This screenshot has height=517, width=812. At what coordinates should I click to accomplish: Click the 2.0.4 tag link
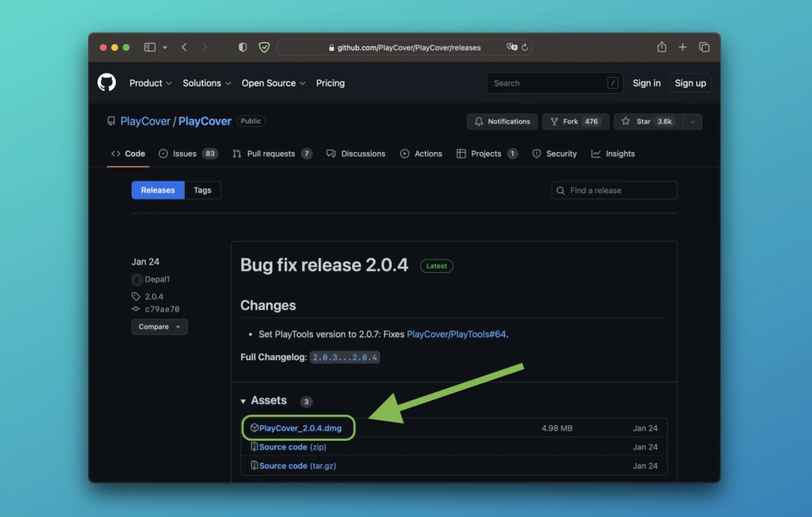click(x=154, y=297)
